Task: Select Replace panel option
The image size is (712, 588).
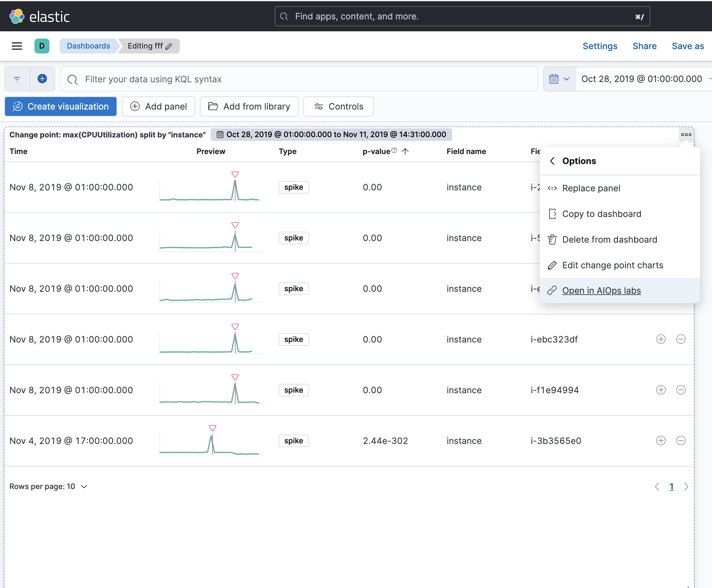Action: [x=620, y=188]
